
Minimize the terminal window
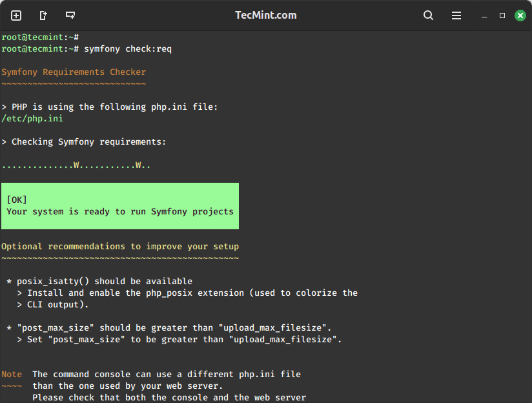[x=485, y=15]
